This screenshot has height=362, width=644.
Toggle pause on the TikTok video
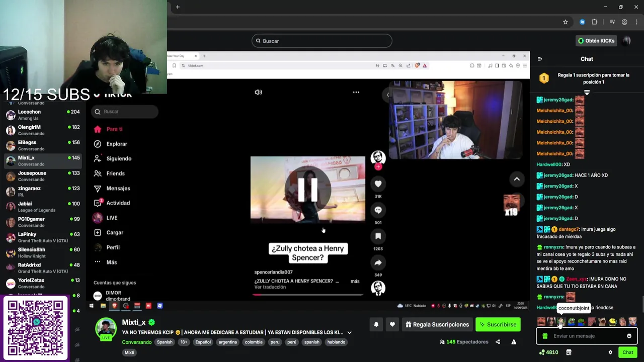308,189
